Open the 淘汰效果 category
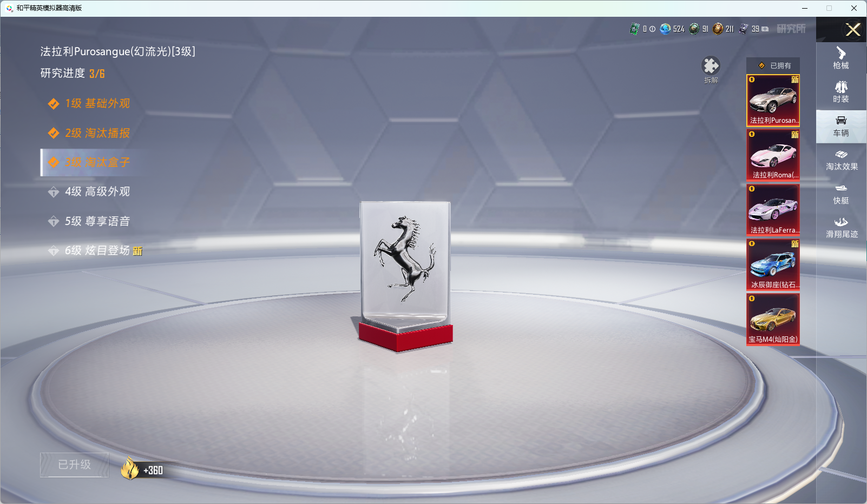The image size is (867, 504). point(841,160)
